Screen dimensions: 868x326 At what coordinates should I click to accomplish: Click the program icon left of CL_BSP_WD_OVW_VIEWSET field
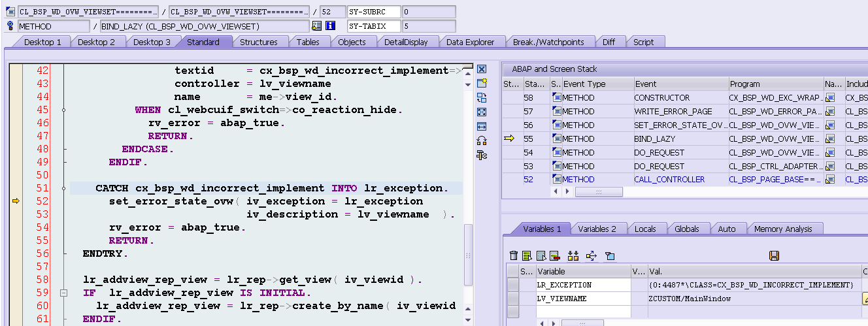coord(10,12)
